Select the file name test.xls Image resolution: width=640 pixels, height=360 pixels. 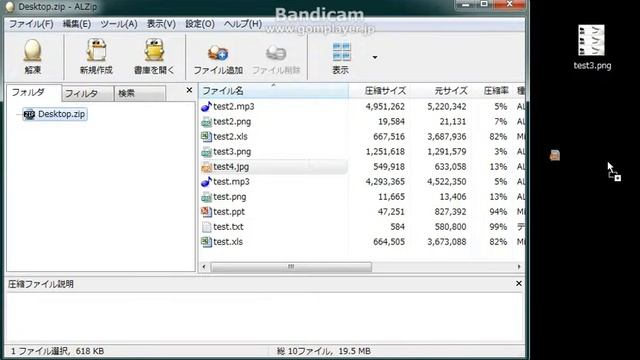pyautogui.click(x=228, y=242)
